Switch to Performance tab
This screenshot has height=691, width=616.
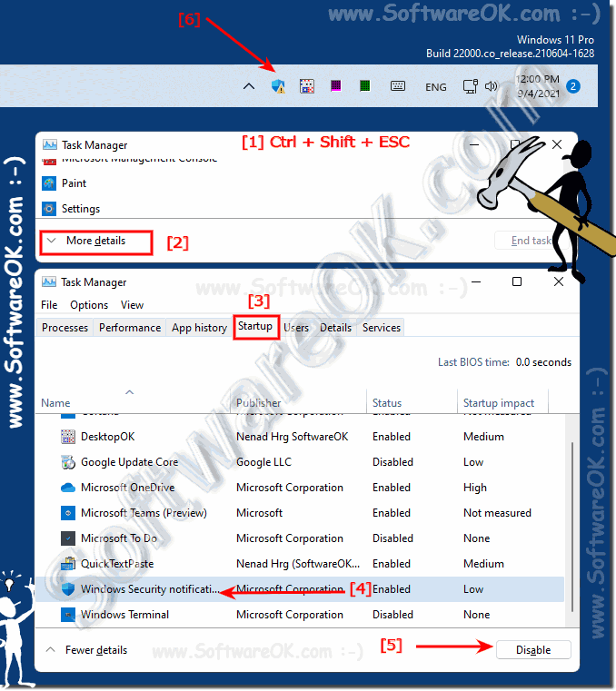coord(130,328)
